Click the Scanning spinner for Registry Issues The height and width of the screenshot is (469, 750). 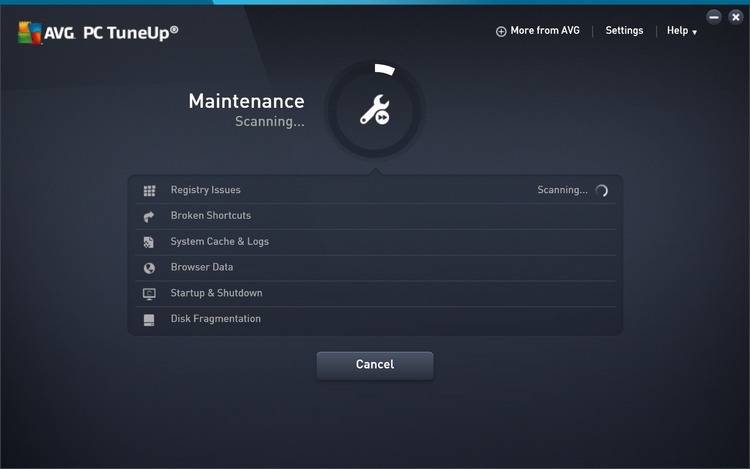point(601,191)
